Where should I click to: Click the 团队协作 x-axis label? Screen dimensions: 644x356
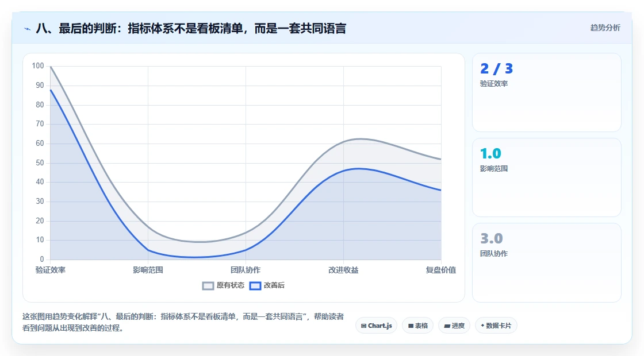(x=246, y=270)
